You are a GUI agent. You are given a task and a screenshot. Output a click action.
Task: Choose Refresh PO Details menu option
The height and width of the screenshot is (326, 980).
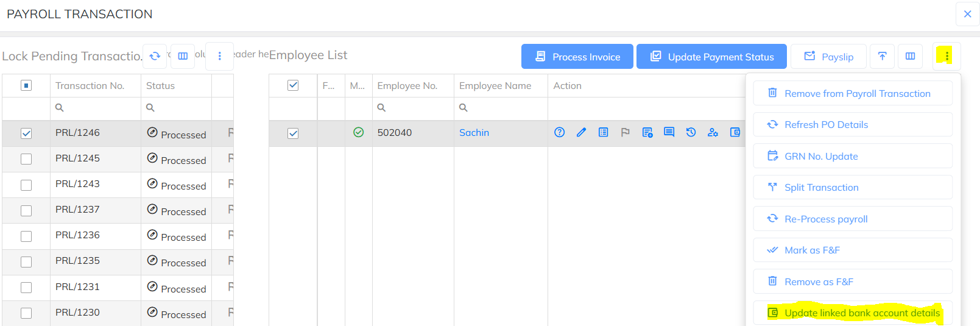[853, 124]
